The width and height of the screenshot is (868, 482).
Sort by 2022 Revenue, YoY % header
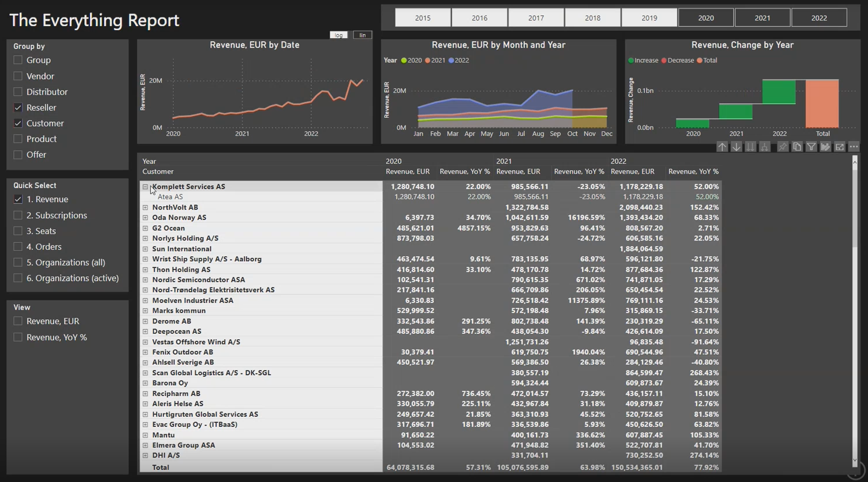pos(693,172)
